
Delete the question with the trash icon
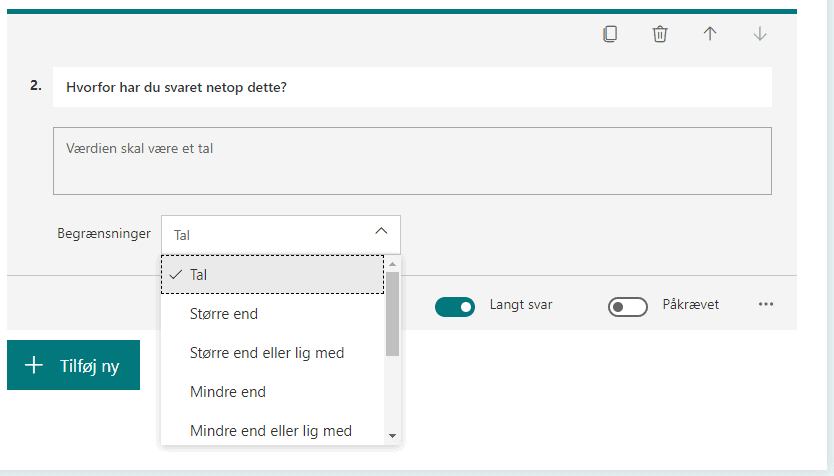pos(660,34)
